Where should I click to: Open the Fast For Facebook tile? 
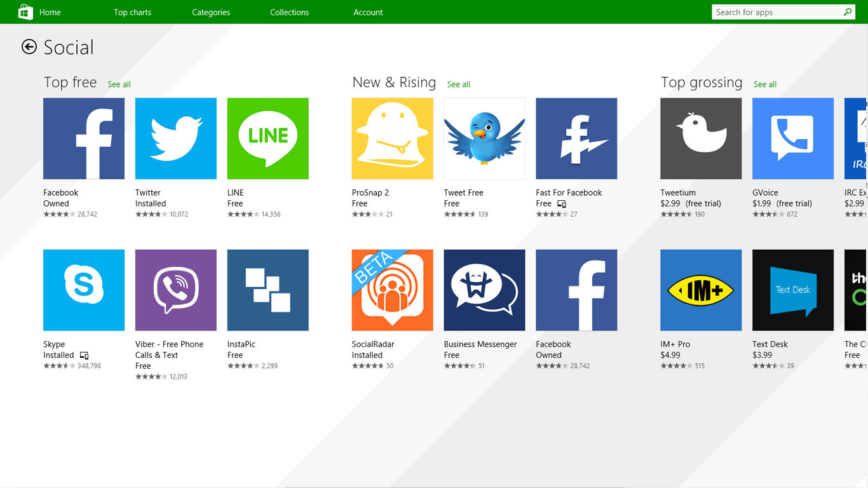[x=576, y=139]
